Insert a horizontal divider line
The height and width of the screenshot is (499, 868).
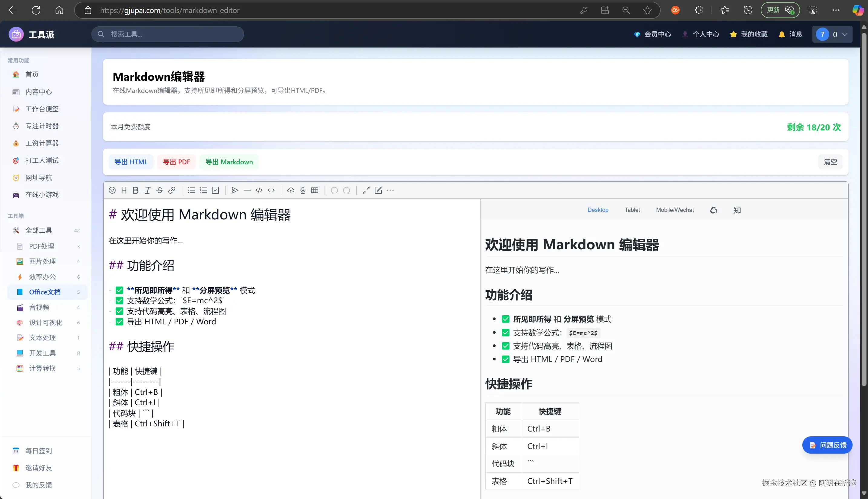coord(247,190)
